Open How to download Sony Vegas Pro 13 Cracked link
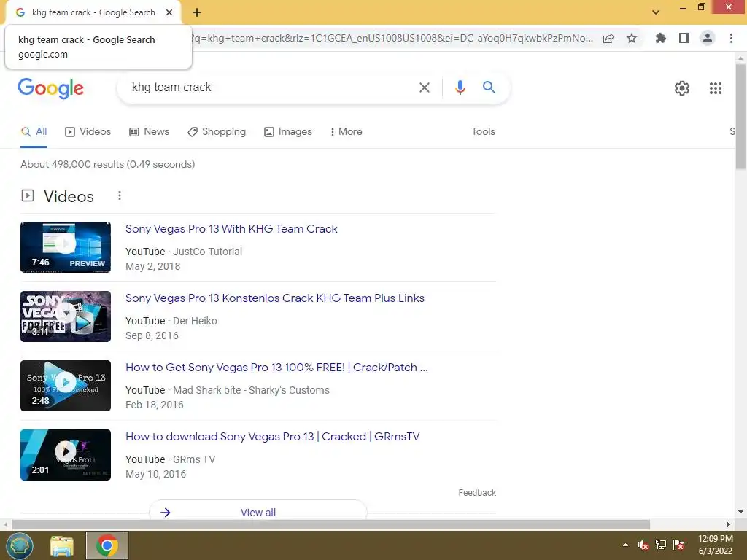Image resolution: width=747 pixels, height=560 pixels. pos(273,437)
